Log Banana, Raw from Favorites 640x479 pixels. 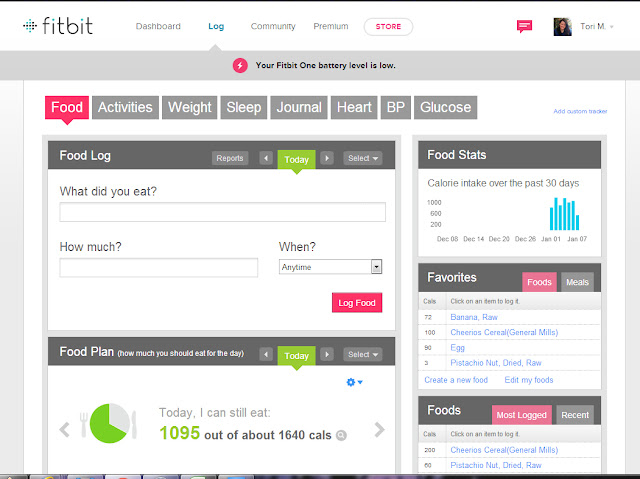pyautogui.click(x=474, y=317)
